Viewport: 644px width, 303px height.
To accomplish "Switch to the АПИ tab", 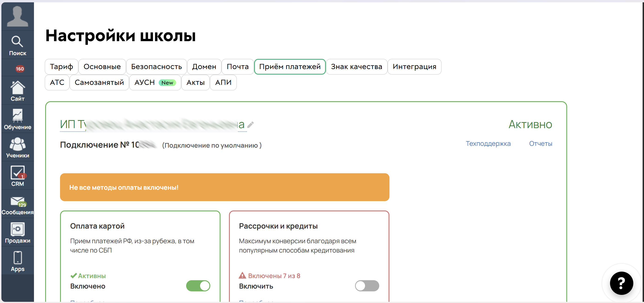I will pos(223,82).
